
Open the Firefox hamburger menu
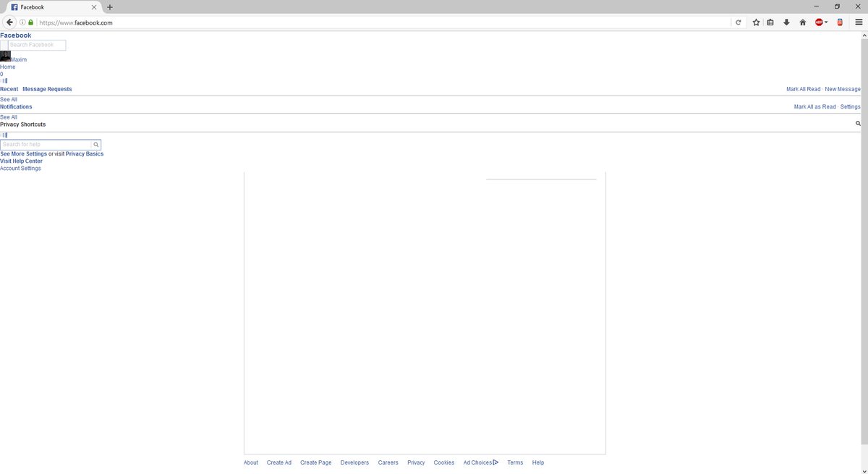[859, 22]
